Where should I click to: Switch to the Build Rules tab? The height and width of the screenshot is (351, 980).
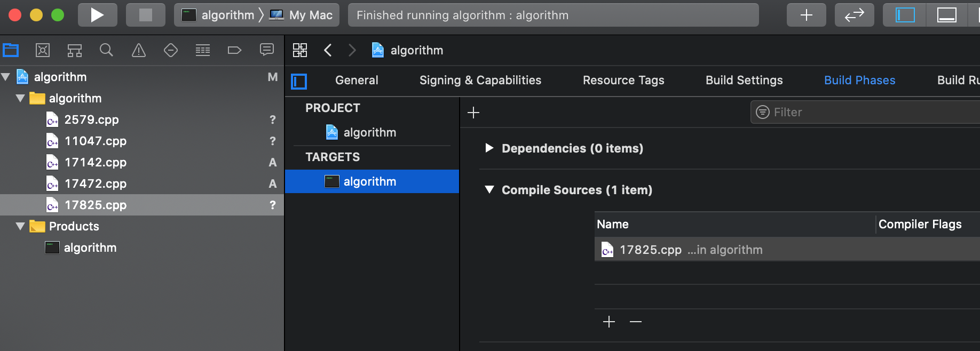[958, 80]
